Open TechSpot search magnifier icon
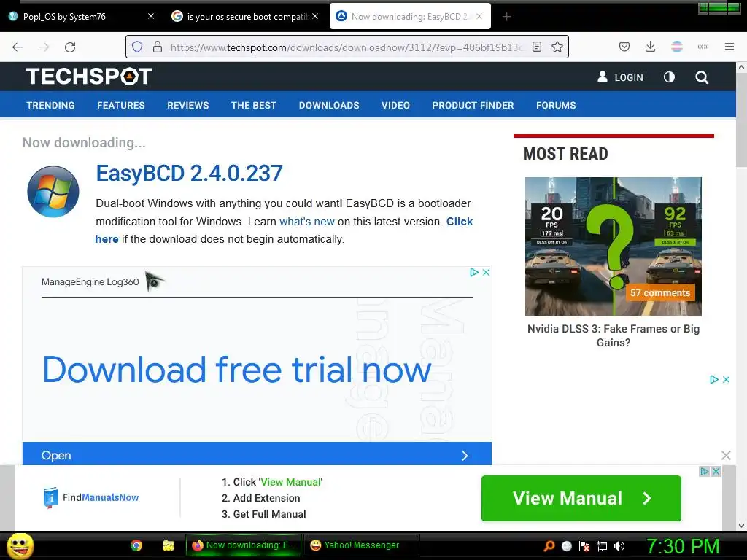Screen dimensions: 747x560 click(701, 77)
